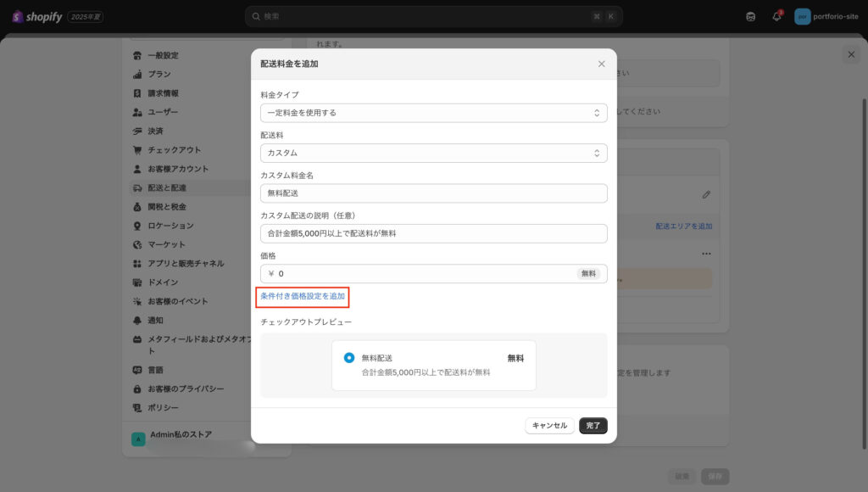This screenshot has height=492, width=868.
Task: Go to チェックアウト in settings sidebar
Action: point(174,150)
